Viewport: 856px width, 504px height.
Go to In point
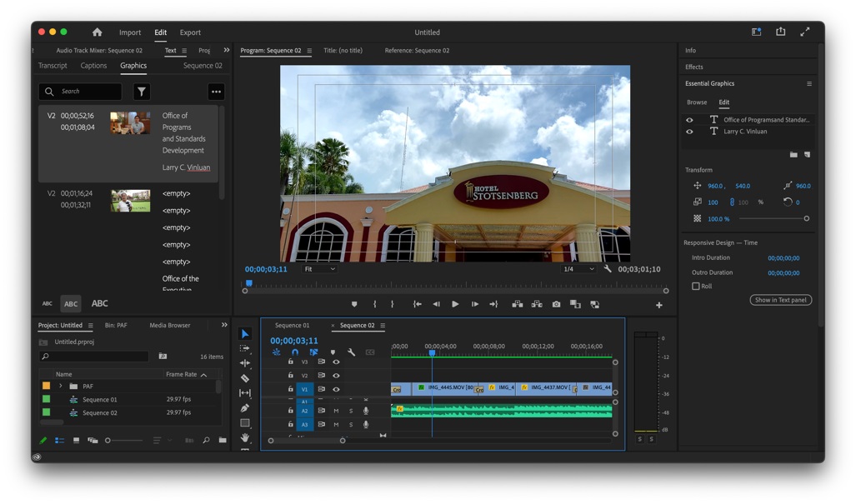417,304
